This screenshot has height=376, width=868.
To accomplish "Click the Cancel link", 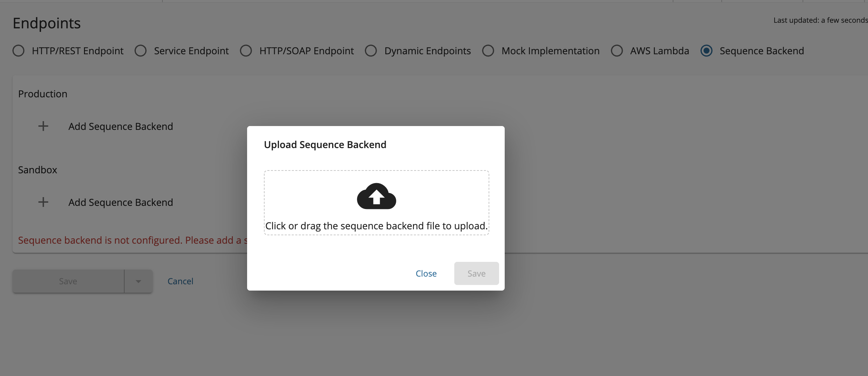I will click(x=180, y=281).
